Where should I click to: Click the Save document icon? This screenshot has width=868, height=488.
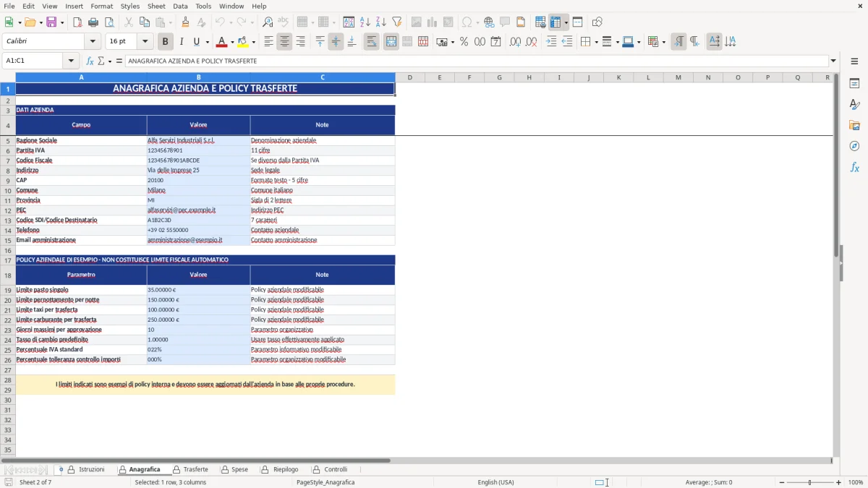[51, 22]
